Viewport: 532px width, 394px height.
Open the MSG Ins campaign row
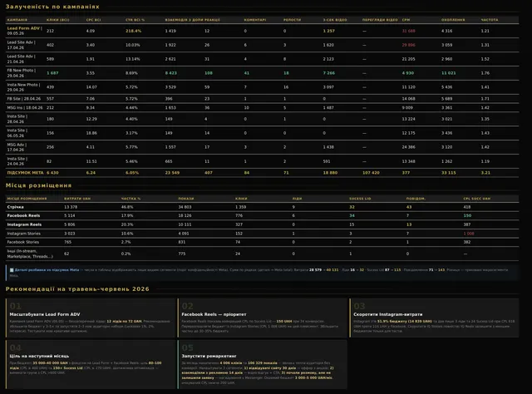tap(262, 107)
